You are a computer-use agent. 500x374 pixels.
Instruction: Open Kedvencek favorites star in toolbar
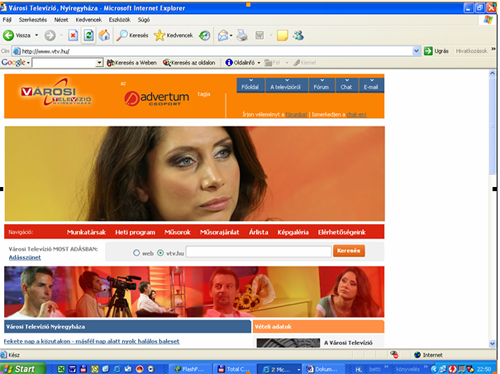pos(173,35)
